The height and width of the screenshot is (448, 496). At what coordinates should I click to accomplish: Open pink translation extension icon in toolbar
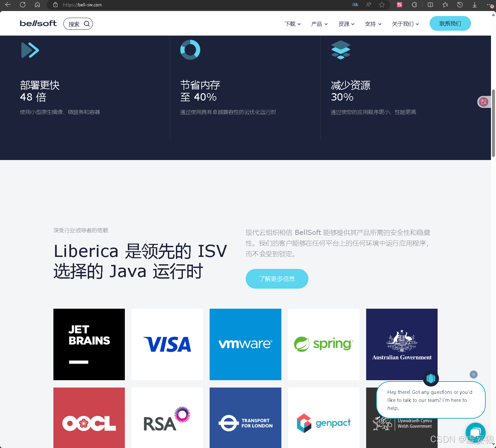point(400,5)
